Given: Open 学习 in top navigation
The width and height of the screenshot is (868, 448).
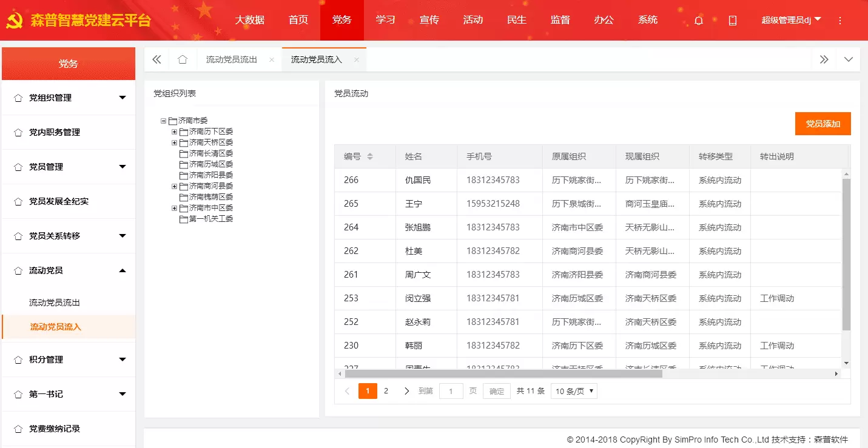Looking at the screenshot, I should [386, 20].
